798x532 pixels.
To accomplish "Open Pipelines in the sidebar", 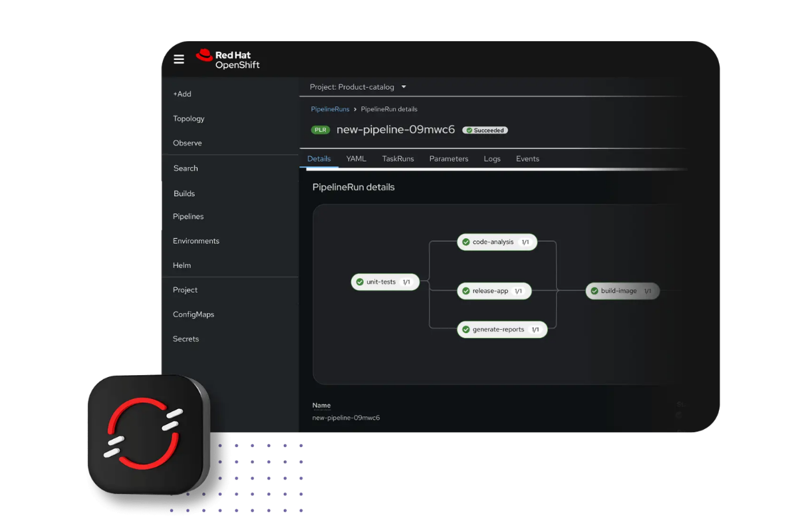I will point(188,216).
